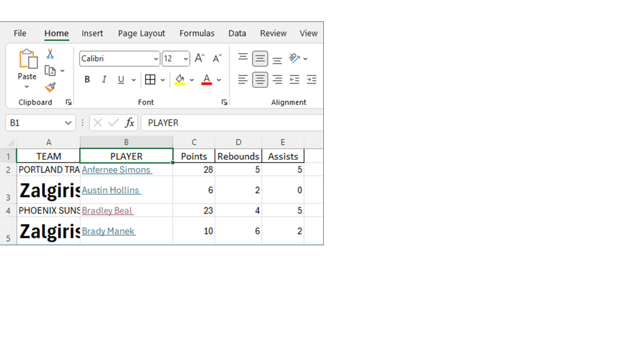Toggle Center horizontal alignment
644x362 pixels.
coord(260,80)
